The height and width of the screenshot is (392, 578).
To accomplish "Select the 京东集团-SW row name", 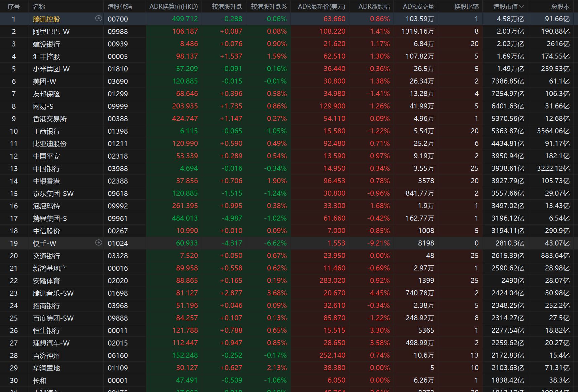I will pyautogui.click(x=53, y=194).
